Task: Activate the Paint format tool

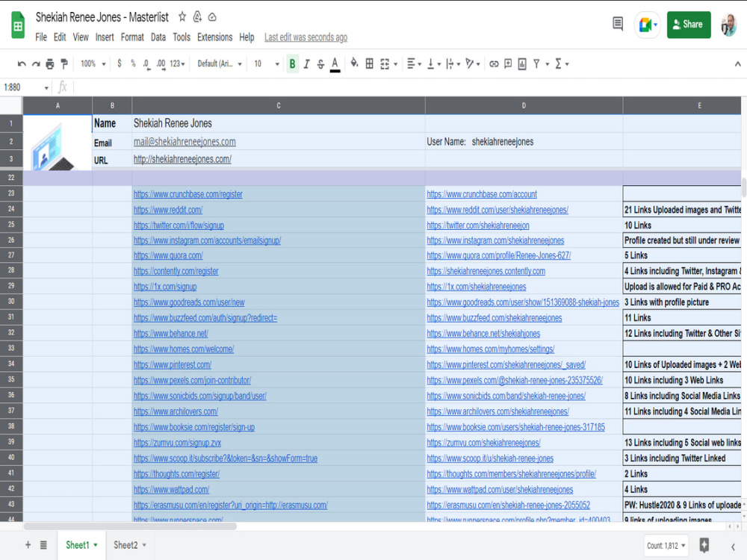Action: coord(64,63)
